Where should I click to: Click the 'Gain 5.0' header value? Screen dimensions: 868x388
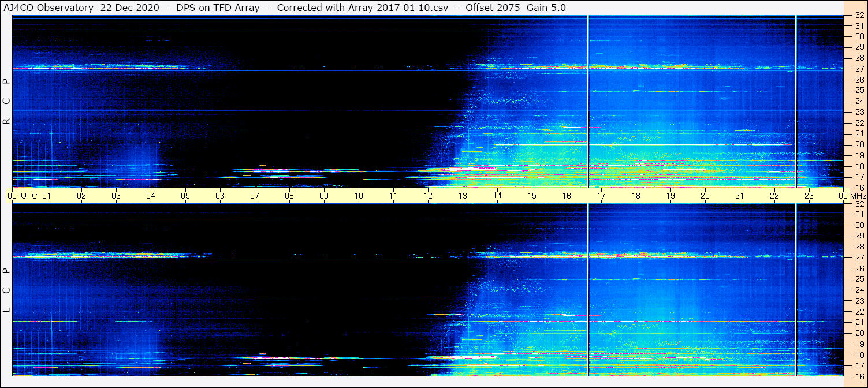546,8
